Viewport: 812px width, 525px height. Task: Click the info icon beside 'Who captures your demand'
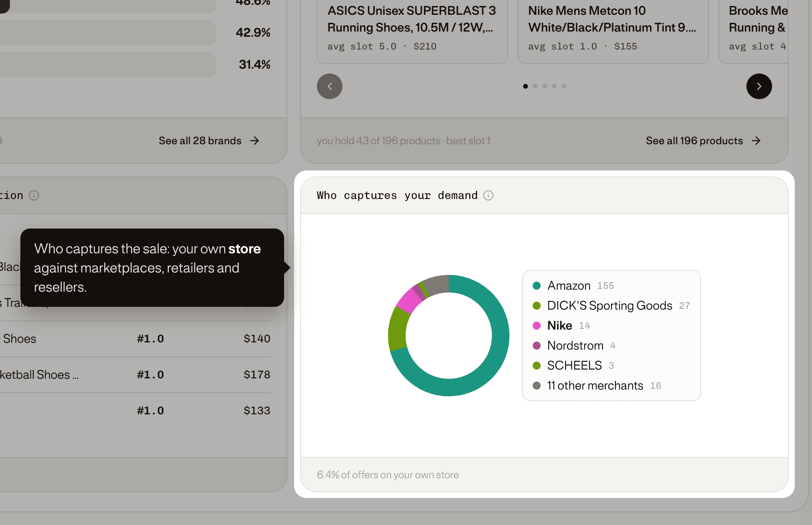(488, 195)
